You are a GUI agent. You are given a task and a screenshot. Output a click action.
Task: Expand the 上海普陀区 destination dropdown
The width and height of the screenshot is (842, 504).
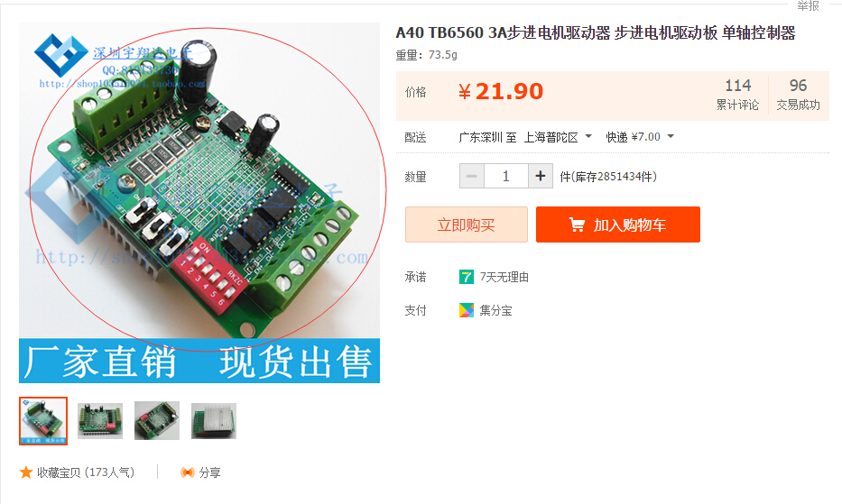pyautogui.click(x=588, y=136)
